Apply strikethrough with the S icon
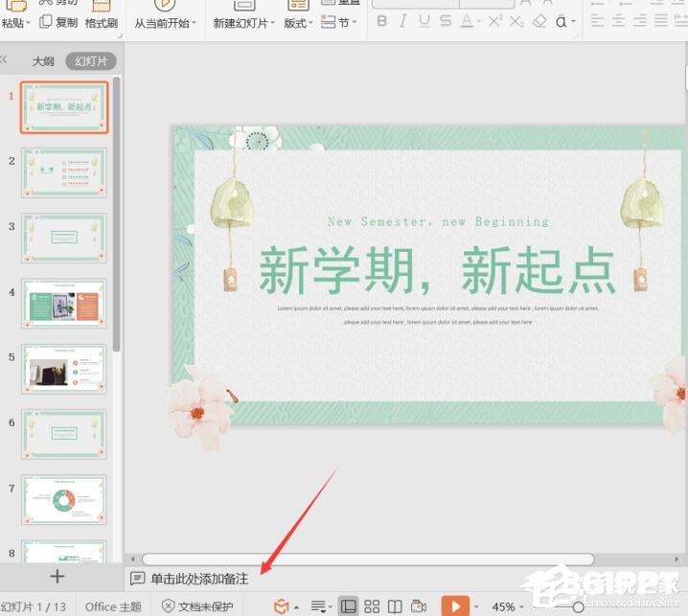Image resolution: width=688 pixels, height=616 pixels. click(446, 21)
